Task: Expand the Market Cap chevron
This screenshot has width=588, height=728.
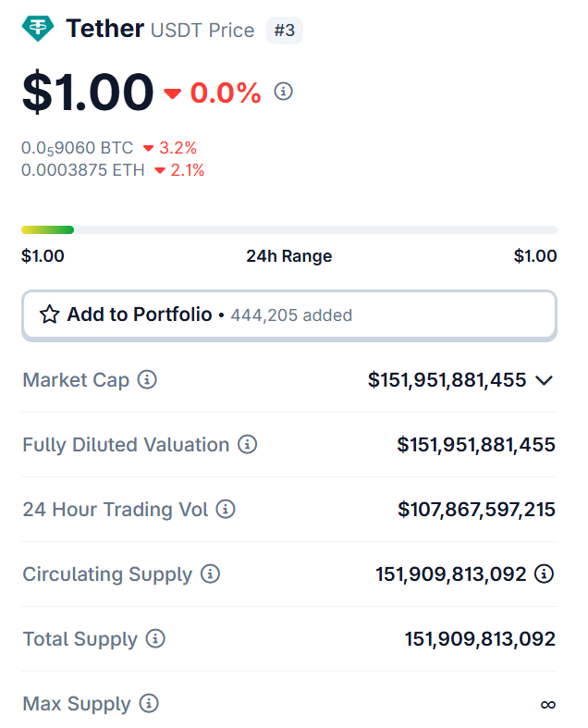Action: [x=544, y=380]
